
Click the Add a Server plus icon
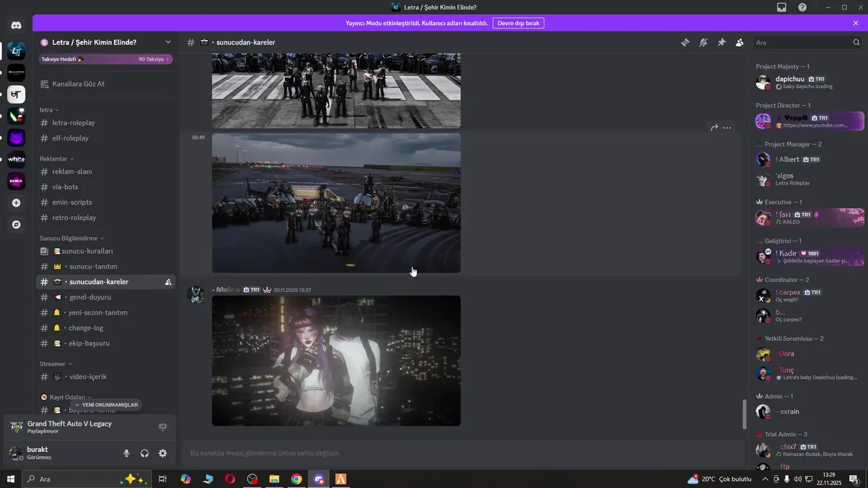click(16, 203)
